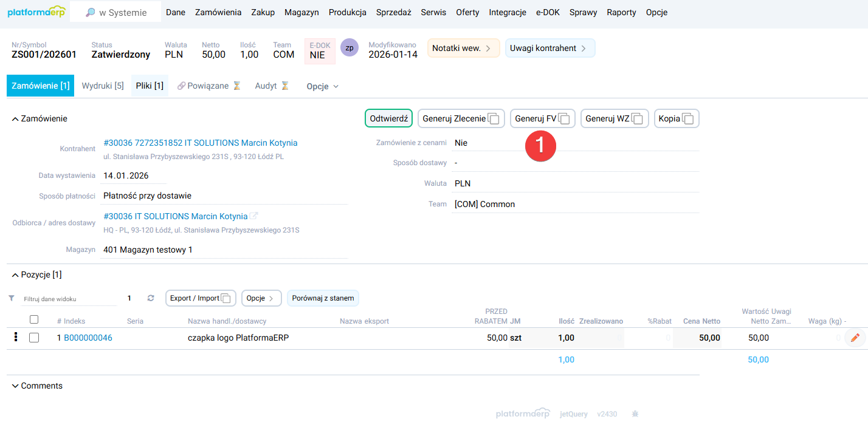868x422 pixels.
Task: Open the Sprzedaż menu
Action: [393, 12]
